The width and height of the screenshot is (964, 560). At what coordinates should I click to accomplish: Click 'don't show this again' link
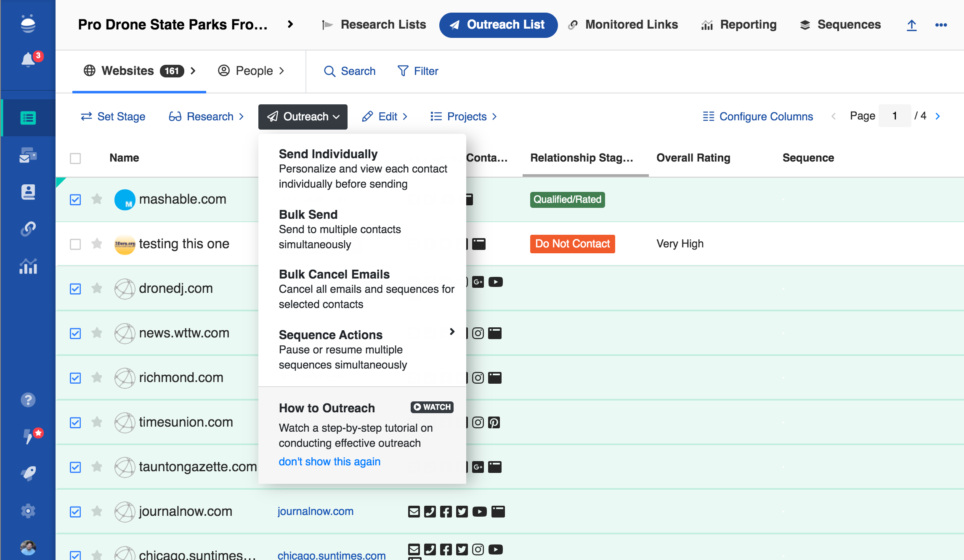click(x=329, y=462)
